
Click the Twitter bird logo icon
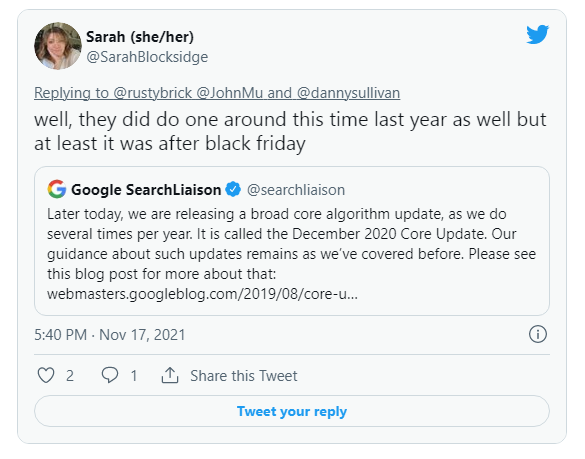coord(537,34)
